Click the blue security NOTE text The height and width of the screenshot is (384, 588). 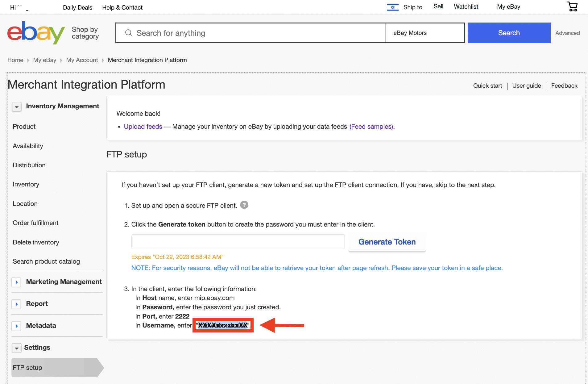pos(317,268)
